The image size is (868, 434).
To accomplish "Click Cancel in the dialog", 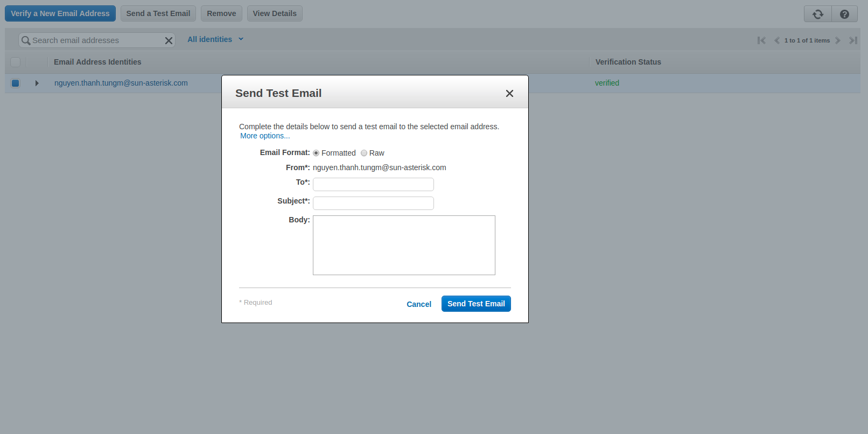I will (419, 304).
